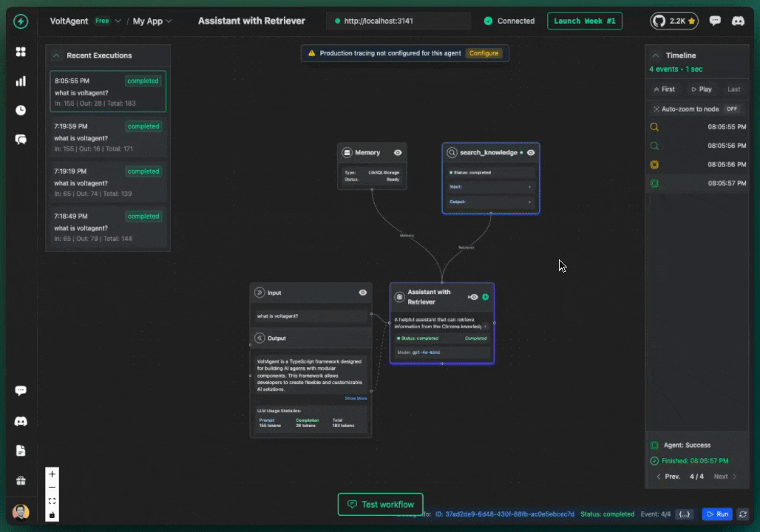
Task: Click the VoltAgent lightning logo
Action: click(21, 21)
